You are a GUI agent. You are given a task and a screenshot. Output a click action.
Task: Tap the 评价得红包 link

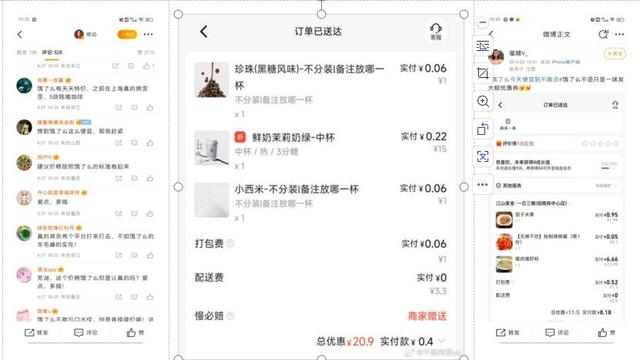515,144
